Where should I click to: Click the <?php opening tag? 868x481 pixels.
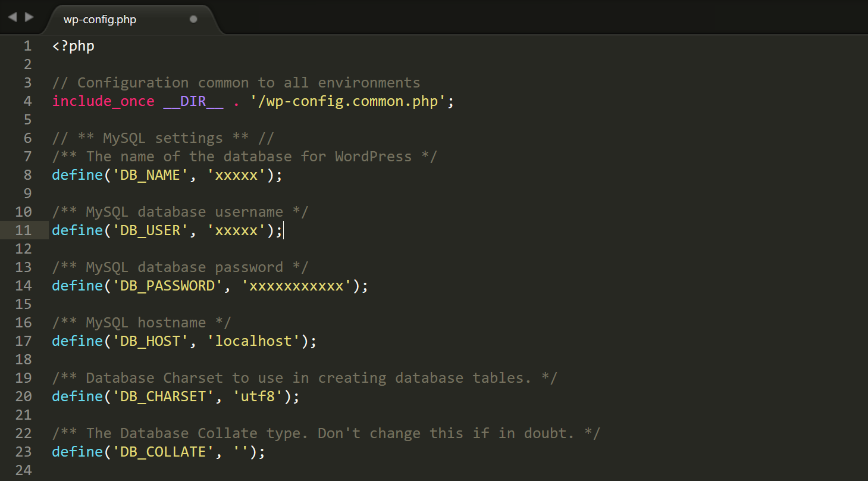point(73,45)
